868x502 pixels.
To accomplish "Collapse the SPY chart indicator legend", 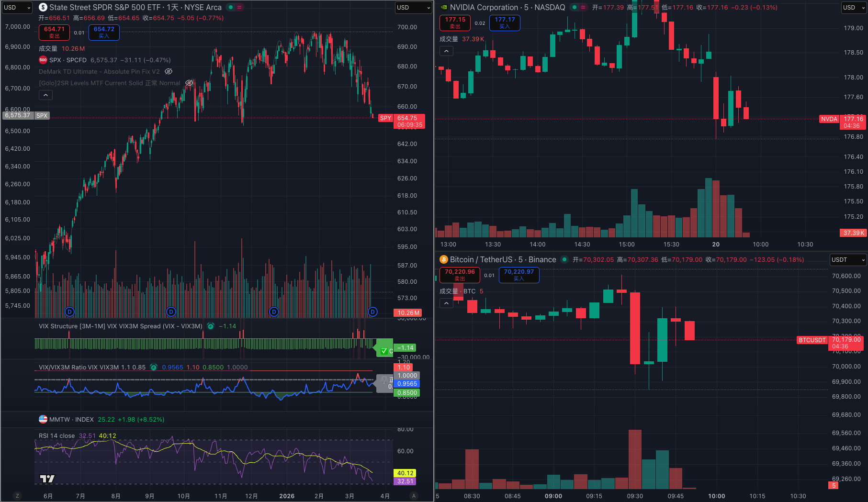I will 45,95.
